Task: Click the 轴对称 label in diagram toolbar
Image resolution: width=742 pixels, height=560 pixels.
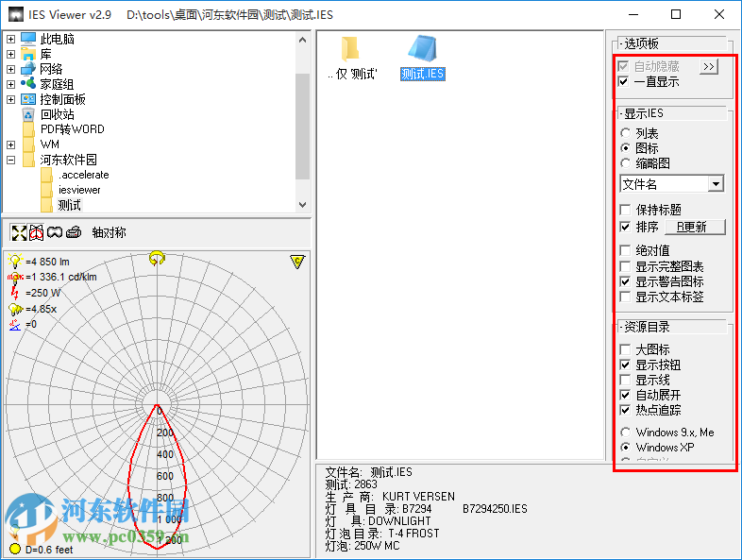Action: coord(109,232)
